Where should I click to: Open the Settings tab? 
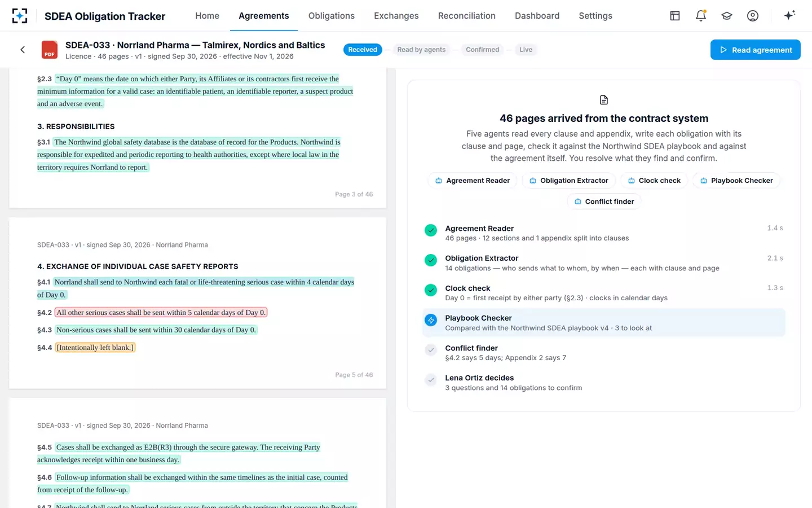(595, 16)
